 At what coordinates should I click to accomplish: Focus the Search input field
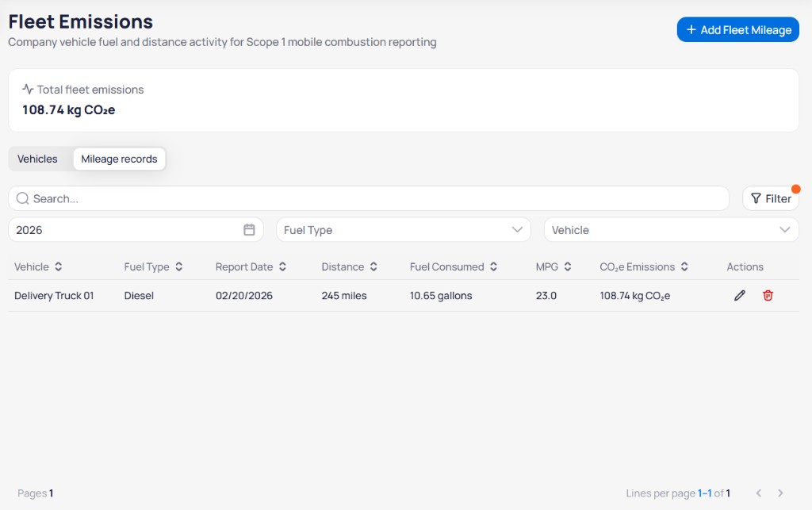[x=369, y=198]
